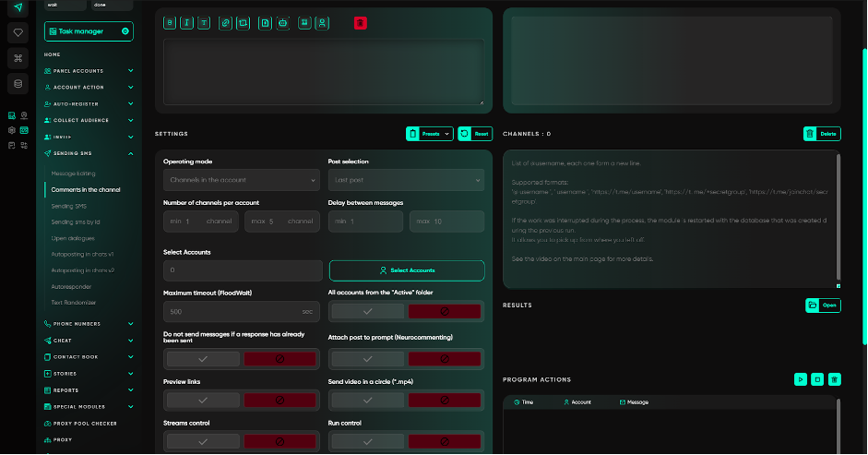868x455 pixels.
Task: Expand Special Modules section
Action: click(131, 407)
